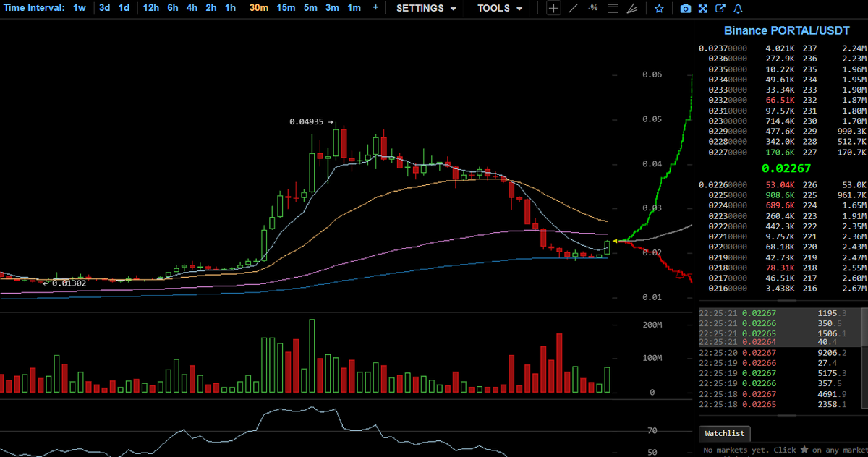
Task: Click the Time Interval label
Action: pos(33,8)
